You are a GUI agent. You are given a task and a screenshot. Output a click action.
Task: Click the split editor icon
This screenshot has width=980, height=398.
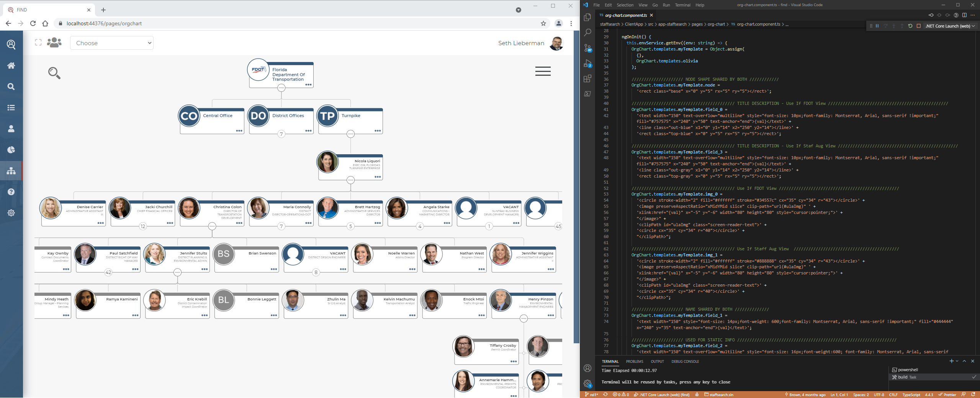964,15
